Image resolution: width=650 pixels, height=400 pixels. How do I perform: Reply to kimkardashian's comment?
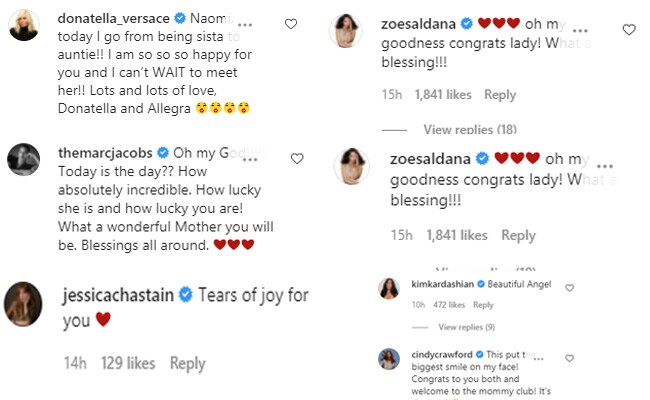483,305
